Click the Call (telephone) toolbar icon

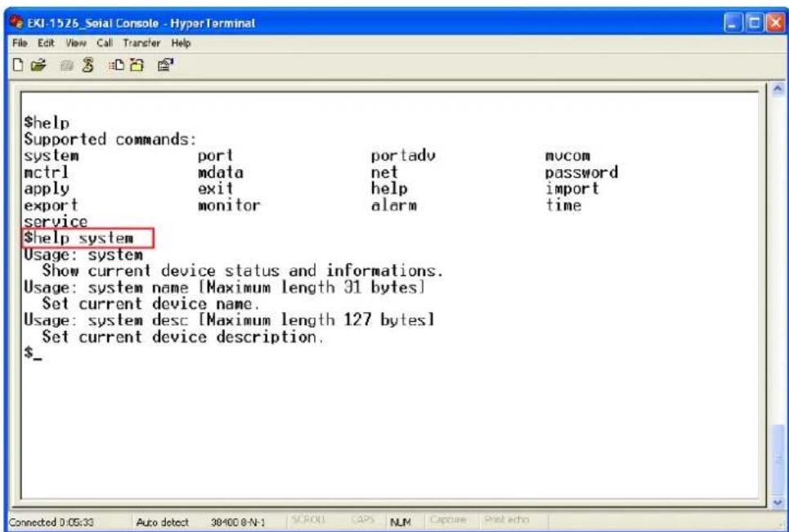[x=66, y=65]
